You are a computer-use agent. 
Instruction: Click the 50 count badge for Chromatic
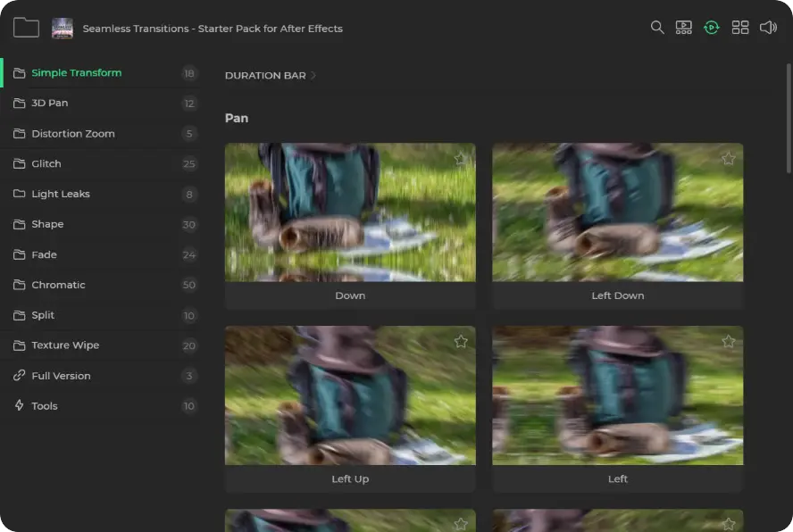[189, 285]
